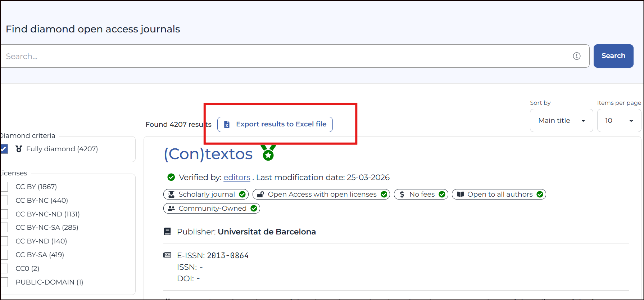644x300 pixels.
Task: Click the search info icon
Action: coord(577,56)
